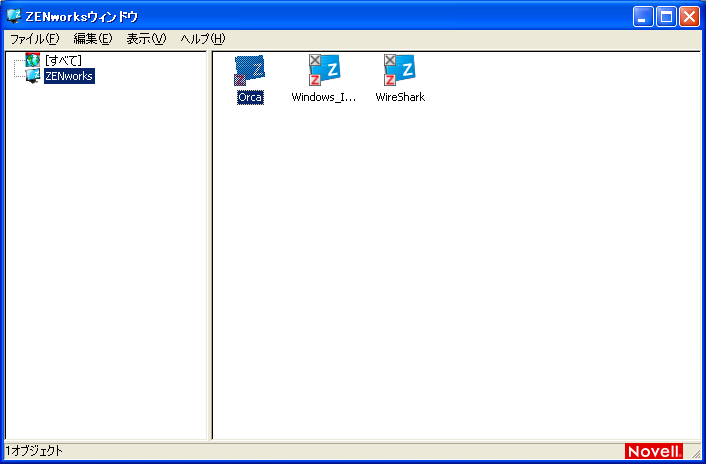Close the ZENworks window
This screenshot has width=706, height=464.
pos(689,17)
